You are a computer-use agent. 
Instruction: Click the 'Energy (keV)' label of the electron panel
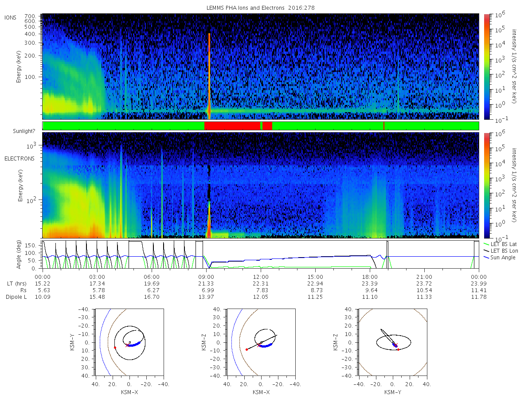pyautogui.click(x=20, y=185)
